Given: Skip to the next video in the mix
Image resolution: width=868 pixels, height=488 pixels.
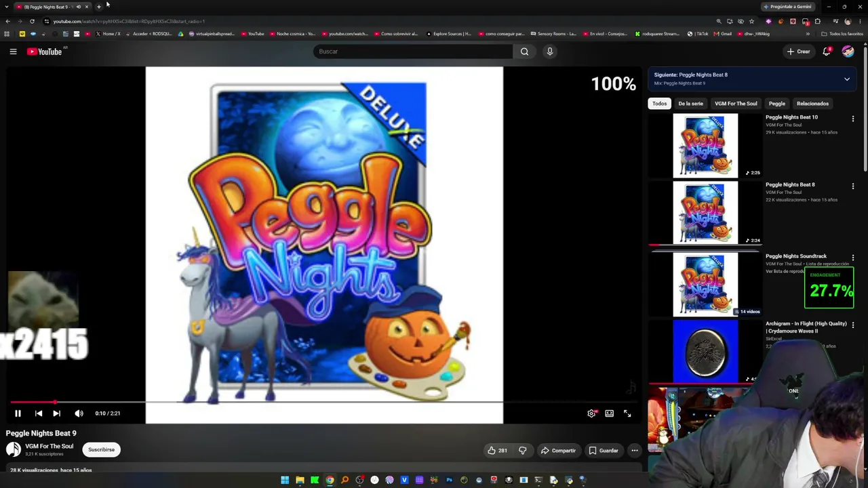Looking at the screenshot, I should pyautogui.click(x=57, y=413).
